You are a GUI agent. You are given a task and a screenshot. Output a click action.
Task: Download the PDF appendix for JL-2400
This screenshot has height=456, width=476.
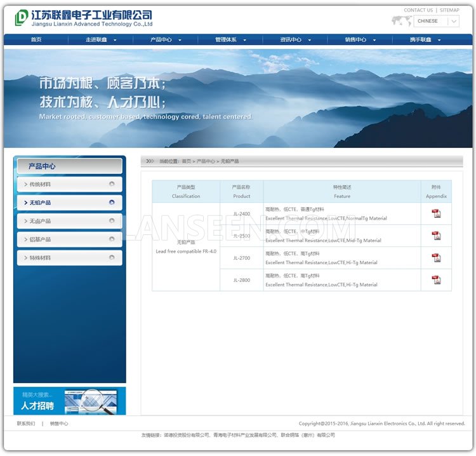pos(436,214)
